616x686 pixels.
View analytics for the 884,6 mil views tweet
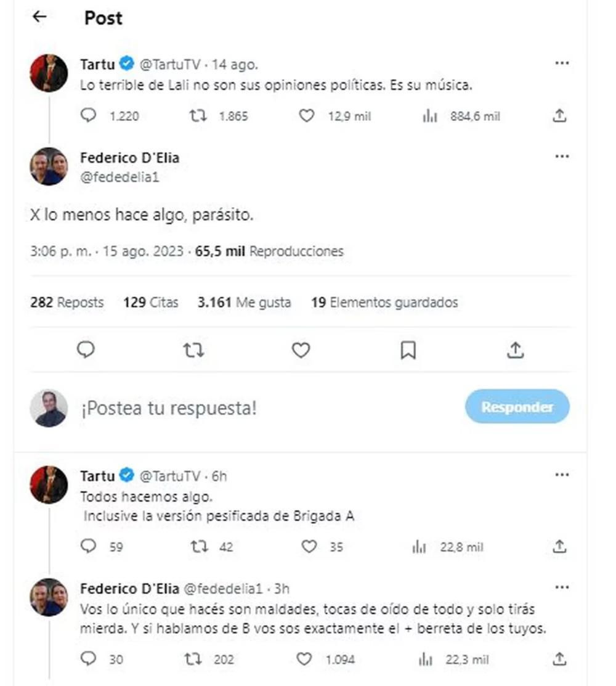pyautogui.click(x=429, y=116)
